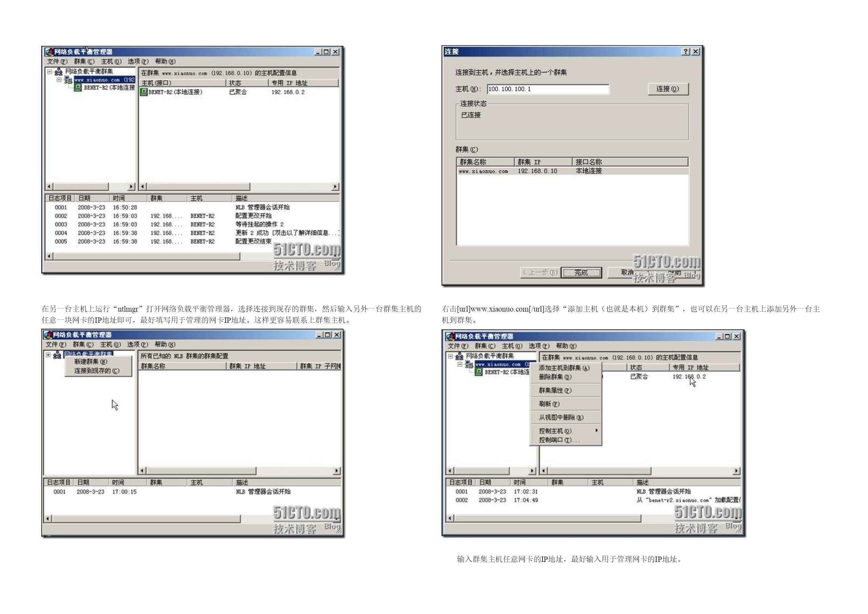The image size is (868, 614).
Task: Click NLB manager title icon in bottom-left window
Action: pos(48,335)
